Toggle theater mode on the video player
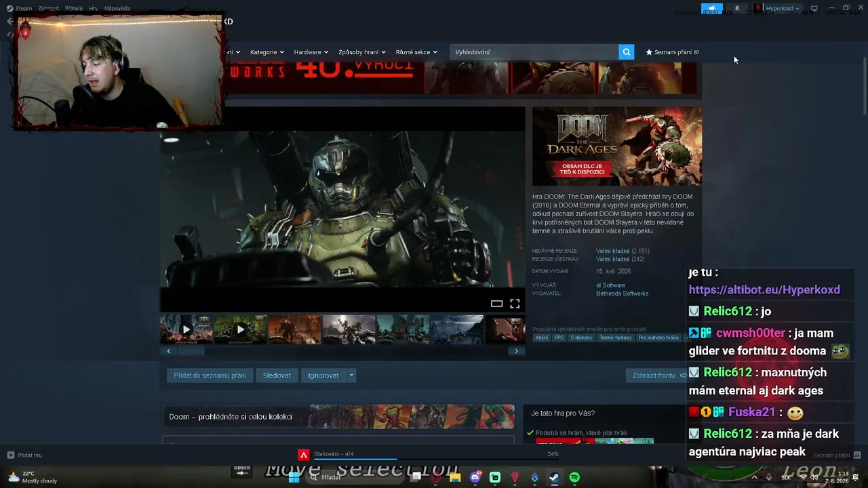The width and height of the screenshot is (868, 488). pyautogui.click(x=496, y=304)
